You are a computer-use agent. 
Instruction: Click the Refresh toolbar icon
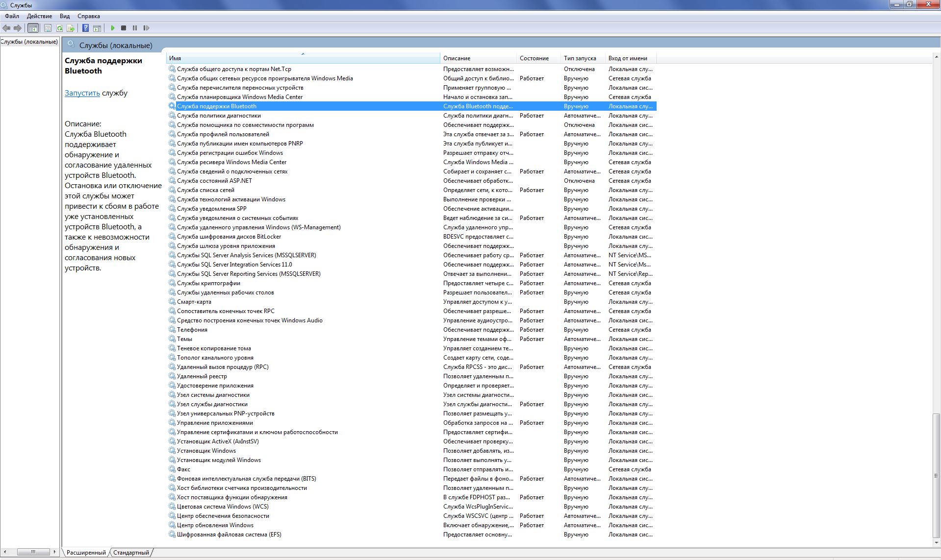59,28
